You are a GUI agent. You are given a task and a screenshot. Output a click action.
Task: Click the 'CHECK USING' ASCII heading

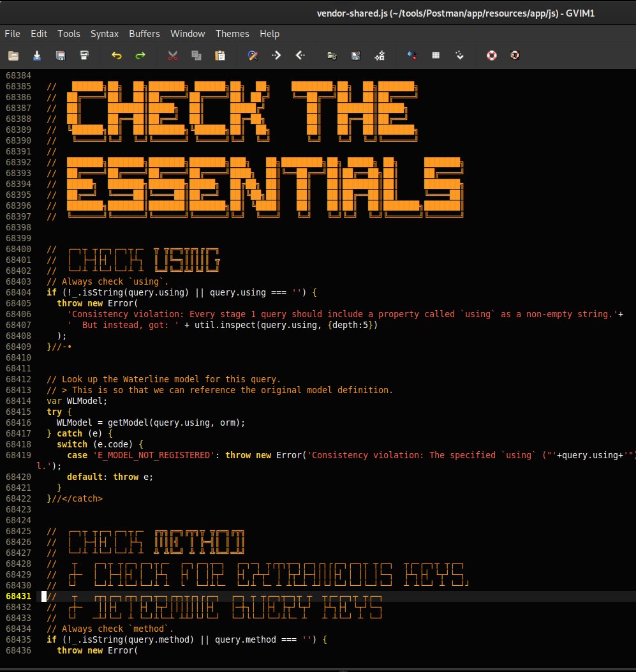tap(144, 260)
